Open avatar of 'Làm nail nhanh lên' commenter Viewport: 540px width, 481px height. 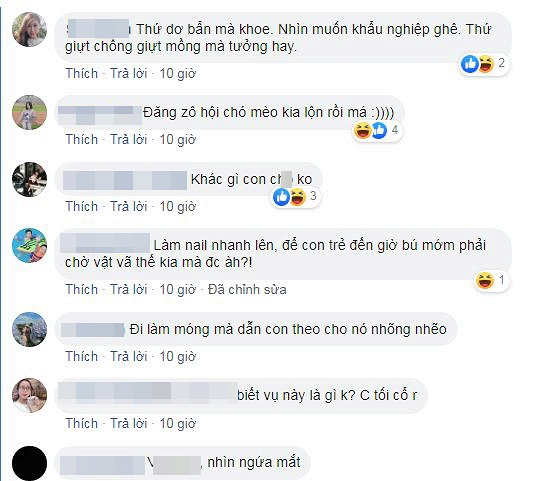pos(29,245)
